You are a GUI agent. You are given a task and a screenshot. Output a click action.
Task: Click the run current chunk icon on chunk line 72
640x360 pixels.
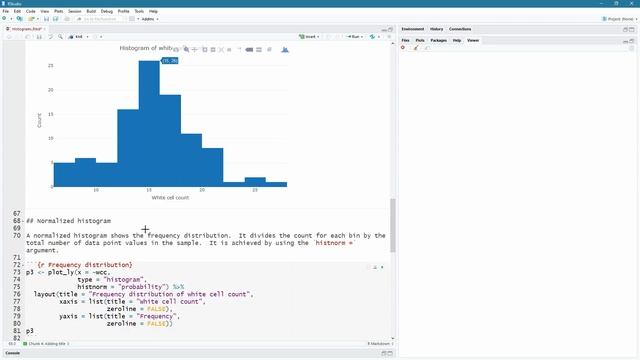382,267
